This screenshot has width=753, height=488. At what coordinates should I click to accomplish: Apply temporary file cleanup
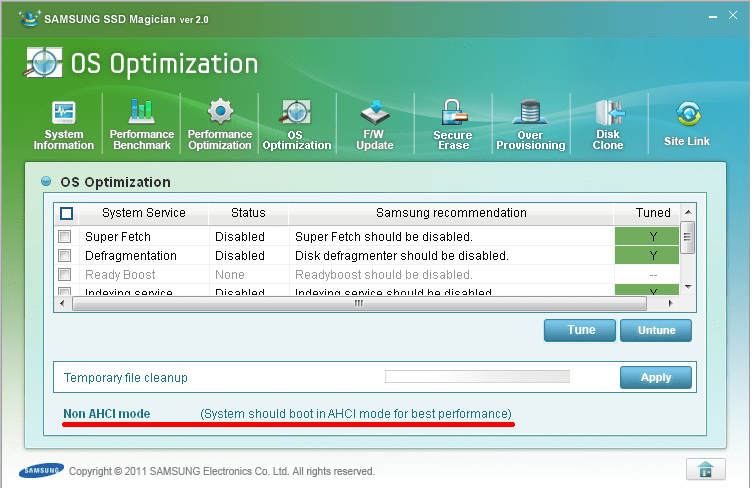point(656,378)
